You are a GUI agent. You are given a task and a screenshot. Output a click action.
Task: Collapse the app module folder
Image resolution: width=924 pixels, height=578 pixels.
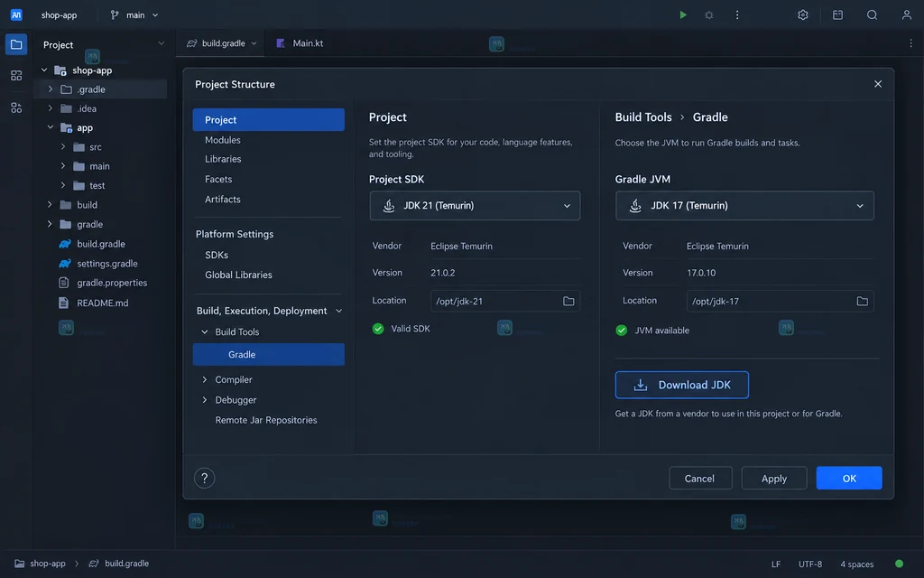(x=51, y=127)
